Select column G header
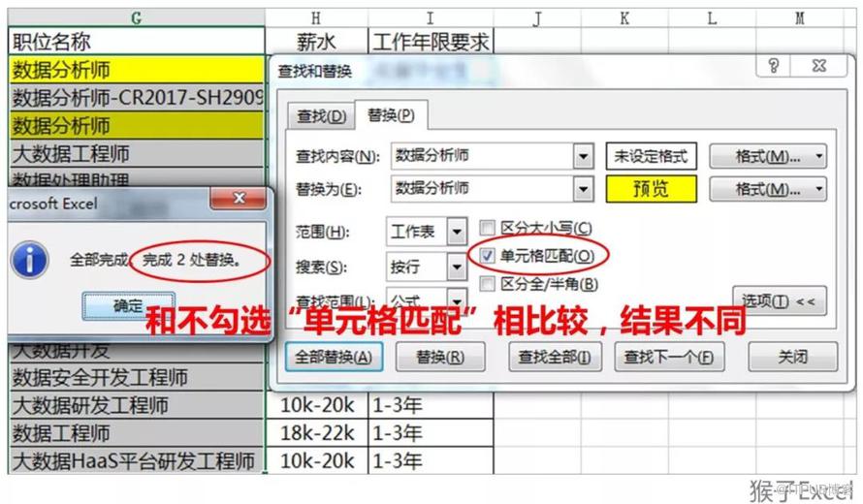863x504 pixels. [x=137, y=18]
